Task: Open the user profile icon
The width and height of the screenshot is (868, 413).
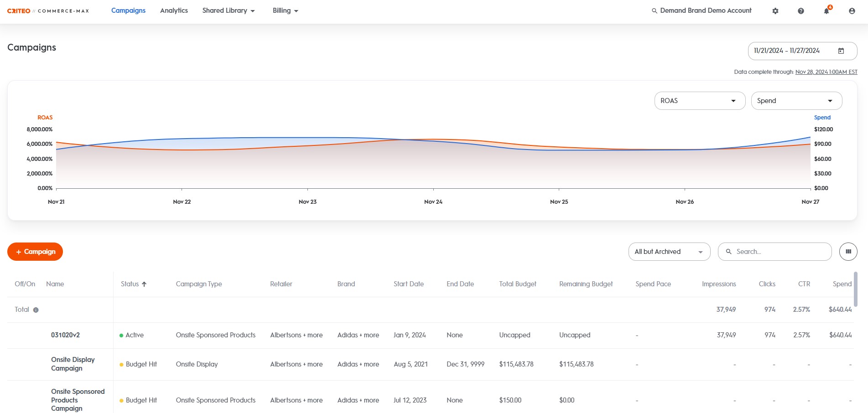Action: 852,11
